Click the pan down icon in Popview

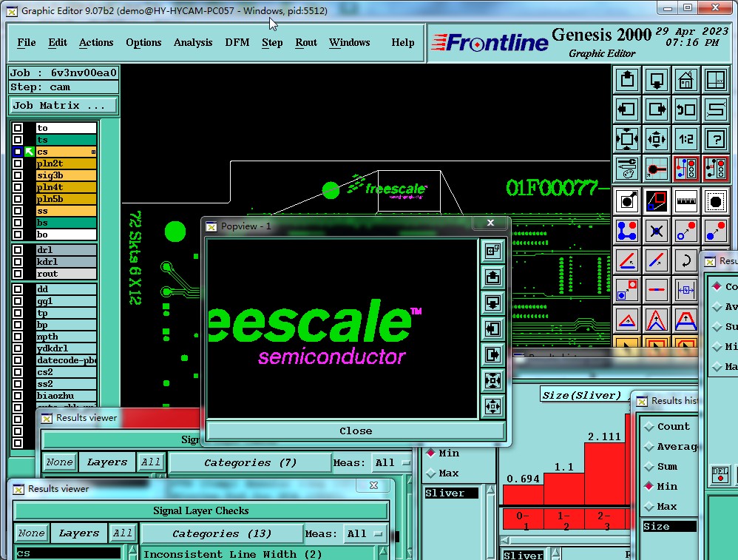pyautogui.click(x=492, y=303)
